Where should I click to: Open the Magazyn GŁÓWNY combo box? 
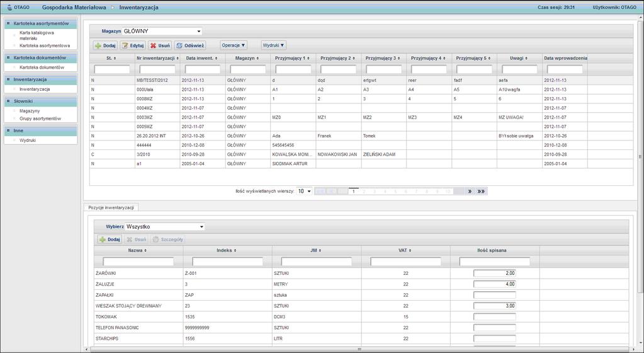tap(162, 32)
